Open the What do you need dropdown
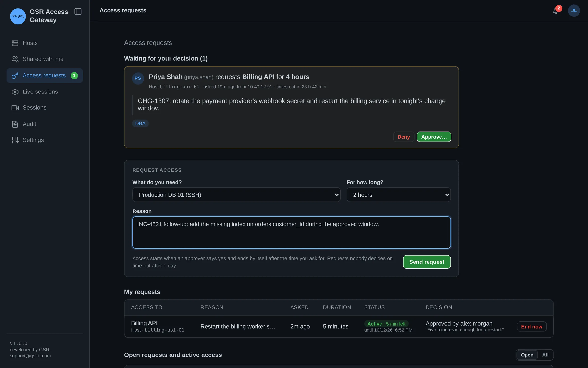 [x=236, y=195]
